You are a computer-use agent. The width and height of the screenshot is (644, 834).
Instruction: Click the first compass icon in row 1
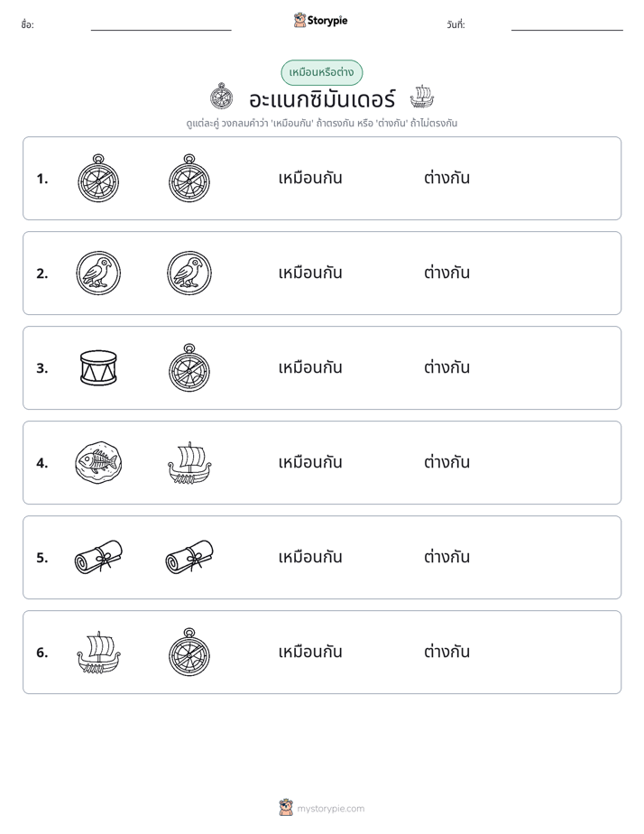click(x=98, y=178)
